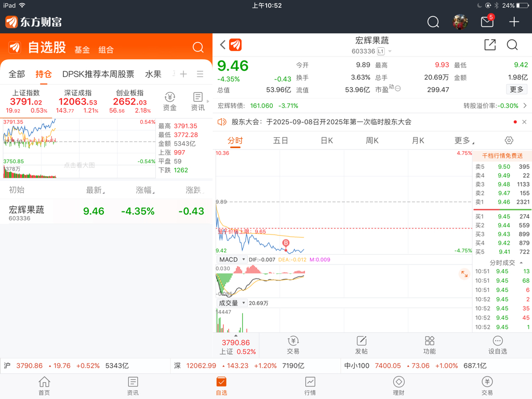Tap the plus icon in top header
The height and width of the screenshot is (399, 532).
[514, 22]
